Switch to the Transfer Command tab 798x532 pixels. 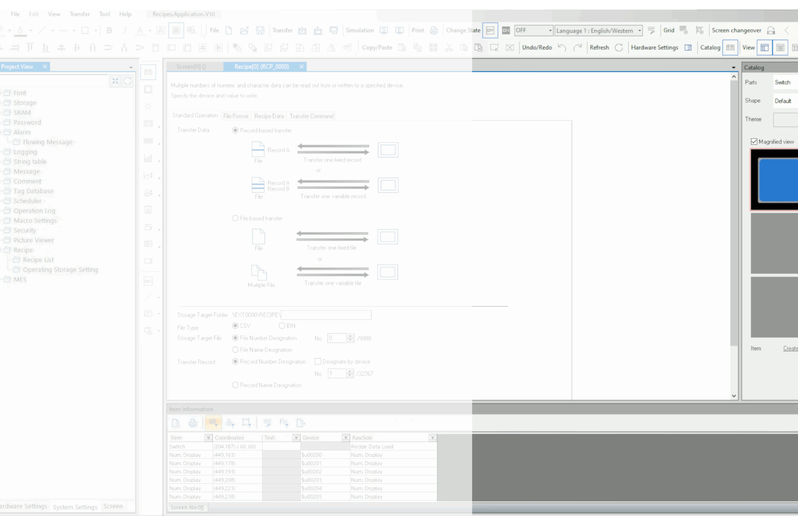click(311, 116)
